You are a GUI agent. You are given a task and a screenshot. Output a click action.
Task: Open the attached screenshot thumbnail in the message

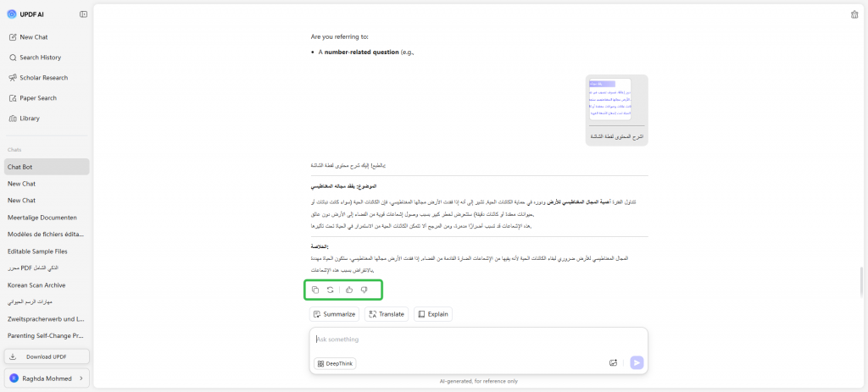(x=610, y=100)
